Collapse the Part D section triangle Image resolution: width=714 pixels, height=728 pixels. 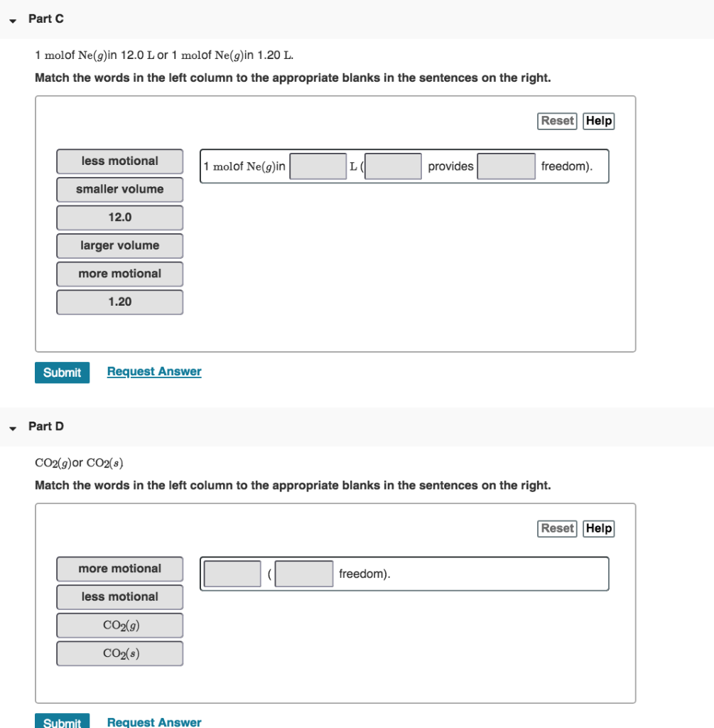pyautogui.click(x=11, y=427)
